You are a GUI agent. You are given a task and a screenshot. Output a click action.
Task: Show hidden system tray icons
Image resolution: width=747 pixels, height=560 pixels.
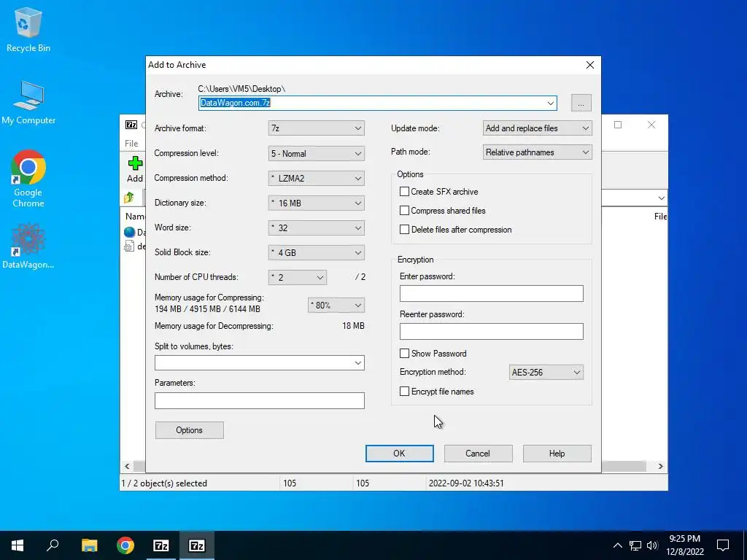point(617,545)
